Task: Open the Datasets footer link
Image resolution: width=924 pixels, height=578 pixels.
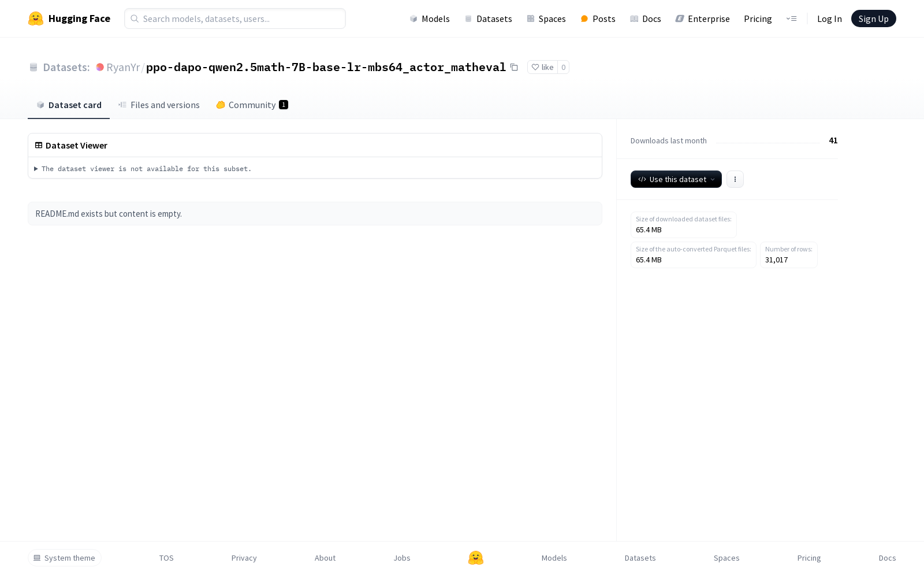Action: point(640,558)
